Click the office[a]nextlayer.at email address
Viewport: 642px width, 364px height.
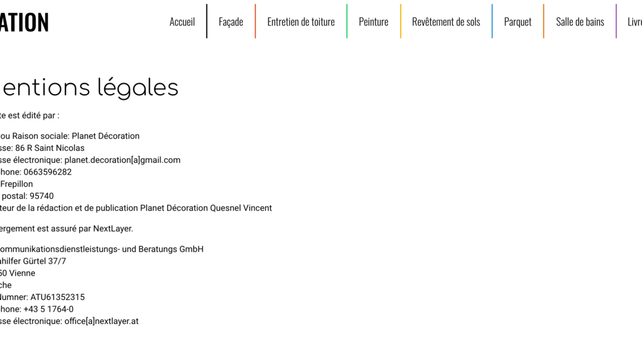click(101, 321)
